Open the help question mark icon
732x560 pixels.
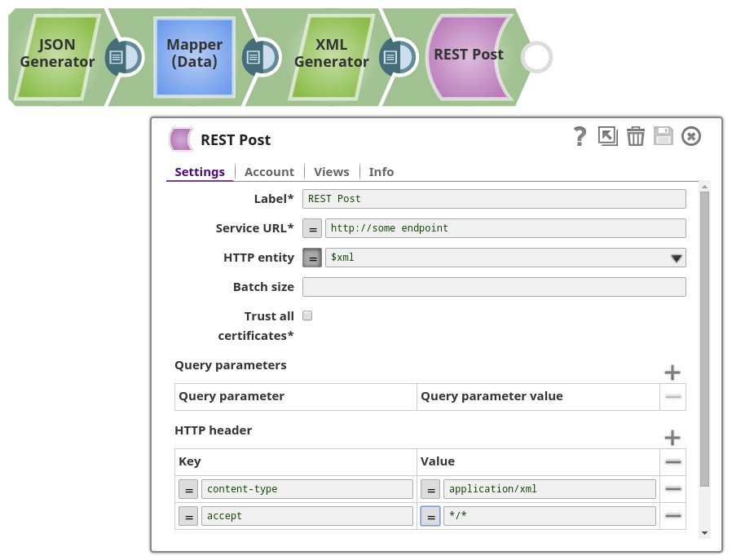[x=580, y=136]
